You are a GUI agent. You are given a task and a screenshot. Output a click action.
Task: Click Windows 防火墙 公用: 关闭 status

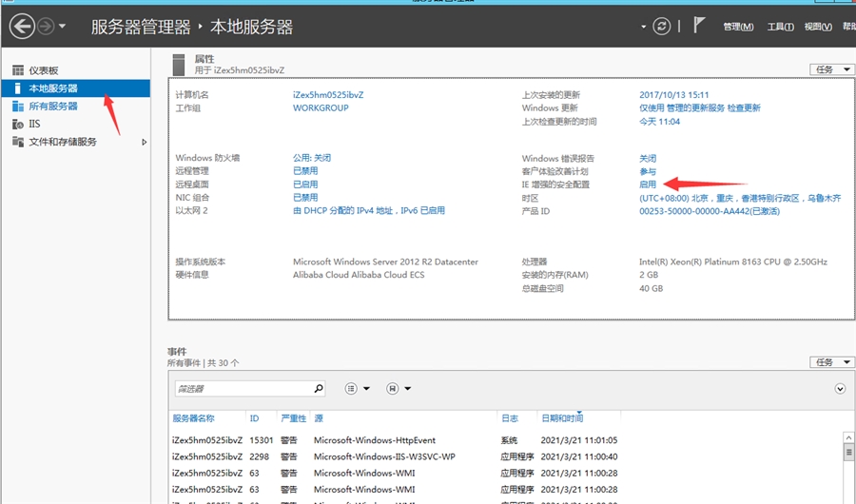(x=312, y=158)
